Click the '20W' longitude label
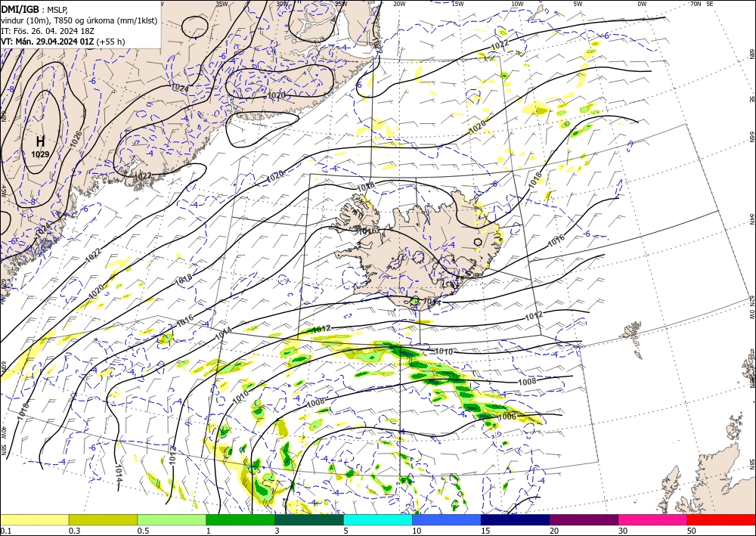756x536 pixels. 399,4
